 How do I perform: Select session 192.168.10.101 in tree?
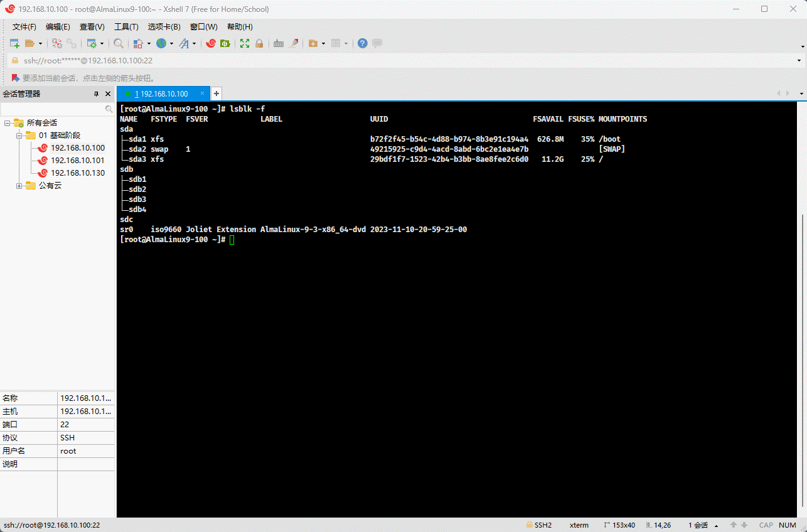pyautogui.click(x=77, y=161)
